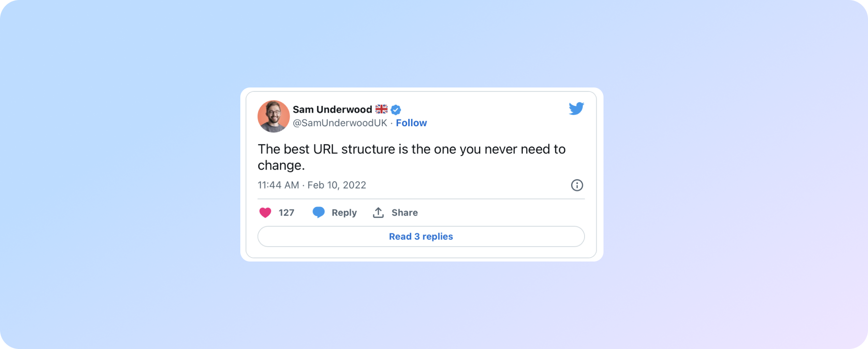Viewport: 868px width, 349px height.
Task: Click the 127 likes count
Action: pyautogui.click(x=286, y=213)
